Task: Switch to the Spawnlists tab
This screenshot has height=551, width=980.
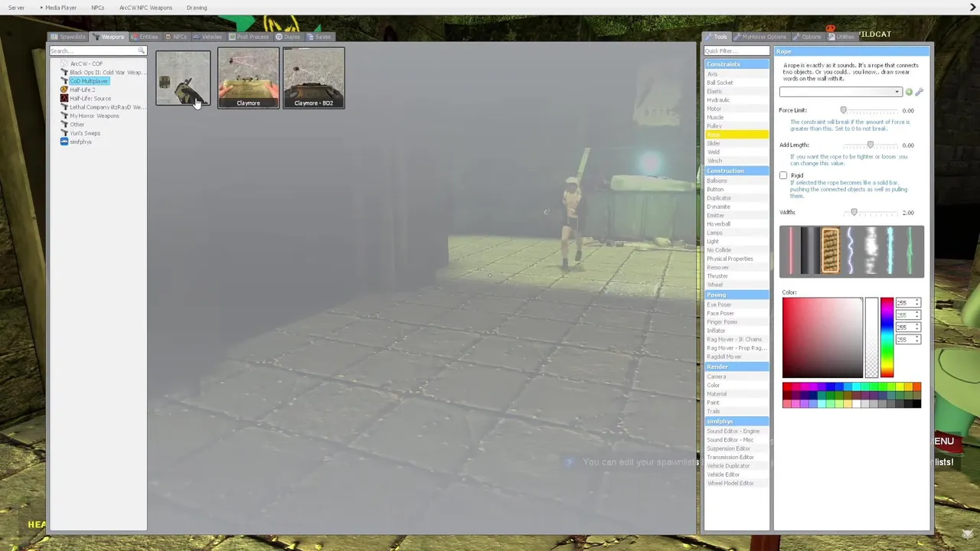Action: (68, 37)
